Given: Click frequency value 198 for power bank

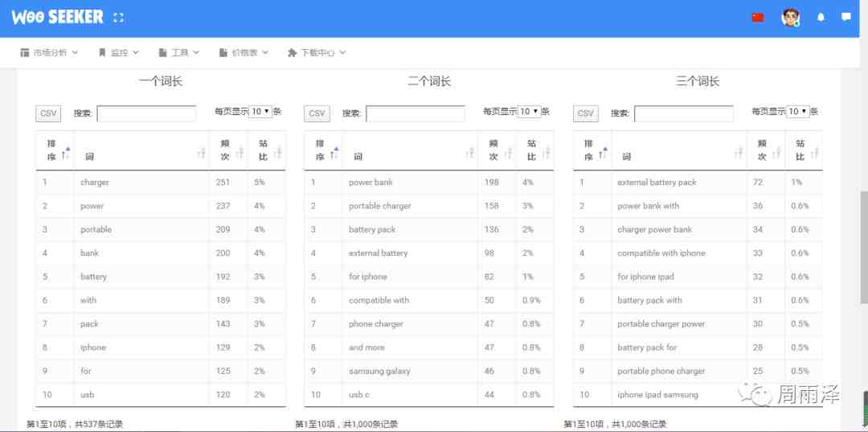Looking at the screenshot, I should pos(491,183).
